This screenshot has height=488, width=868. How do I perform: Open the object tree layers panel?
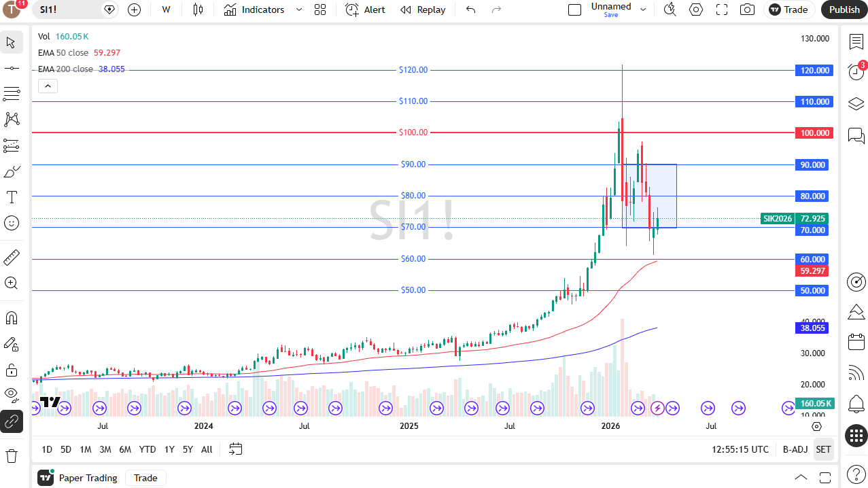856,103
